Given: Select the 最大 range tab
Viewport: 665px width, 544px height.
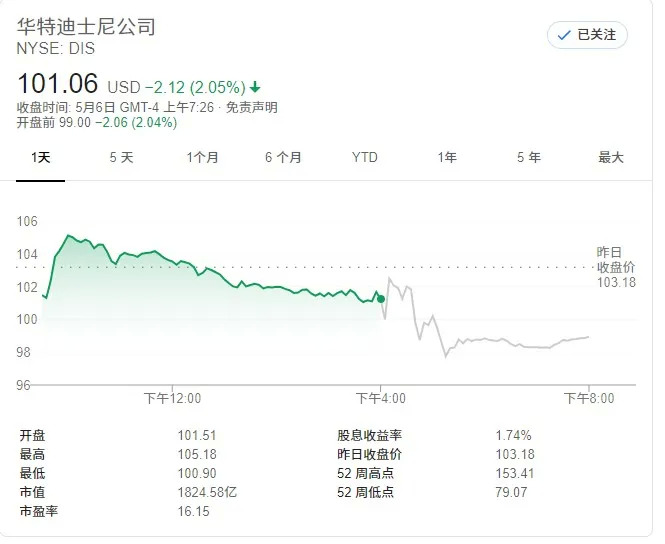Looking at the screenshot, I should pos(610,157).
